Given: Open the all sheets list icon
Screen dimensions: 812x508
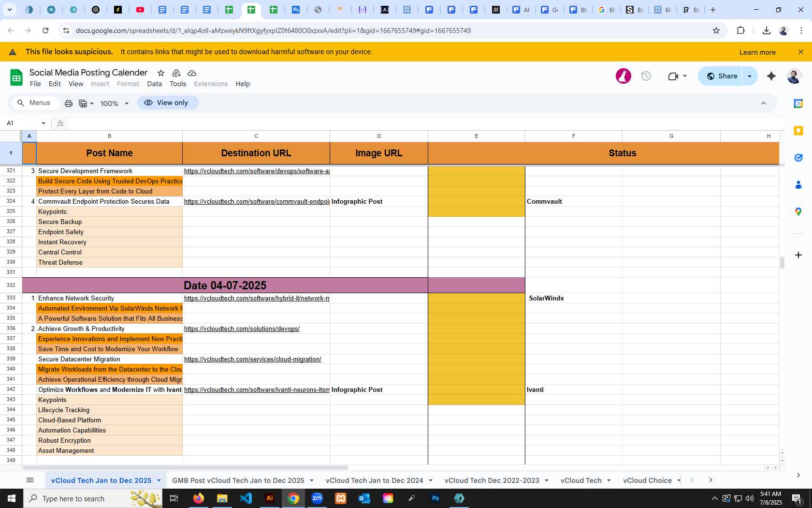Looking at the screenshot, I should [30, 480].
